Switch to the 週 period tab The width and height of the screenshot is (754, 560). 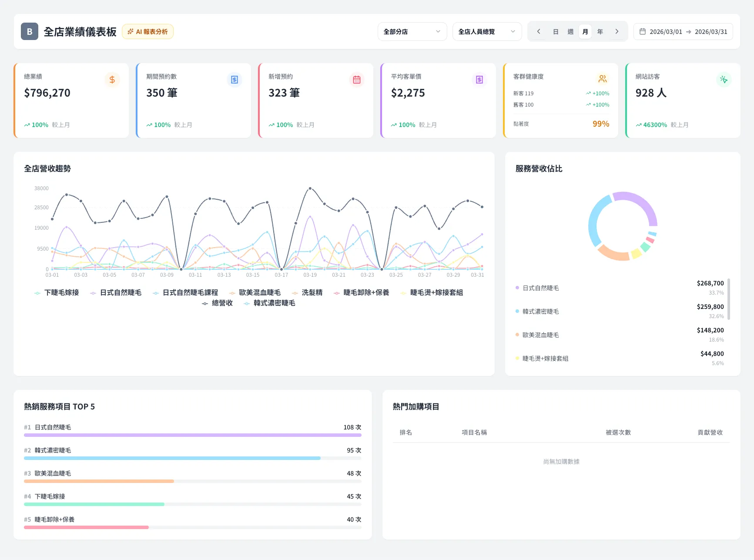point(570,32)
